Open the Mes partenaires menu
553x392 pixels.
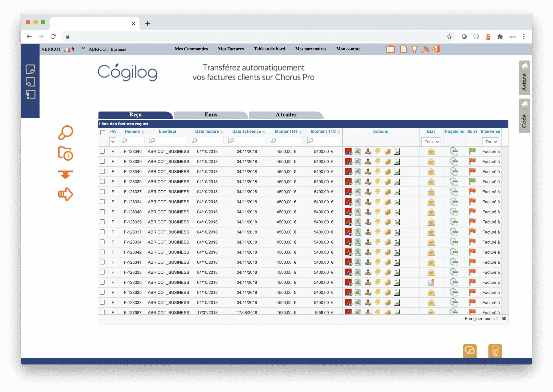coord(310,49)
